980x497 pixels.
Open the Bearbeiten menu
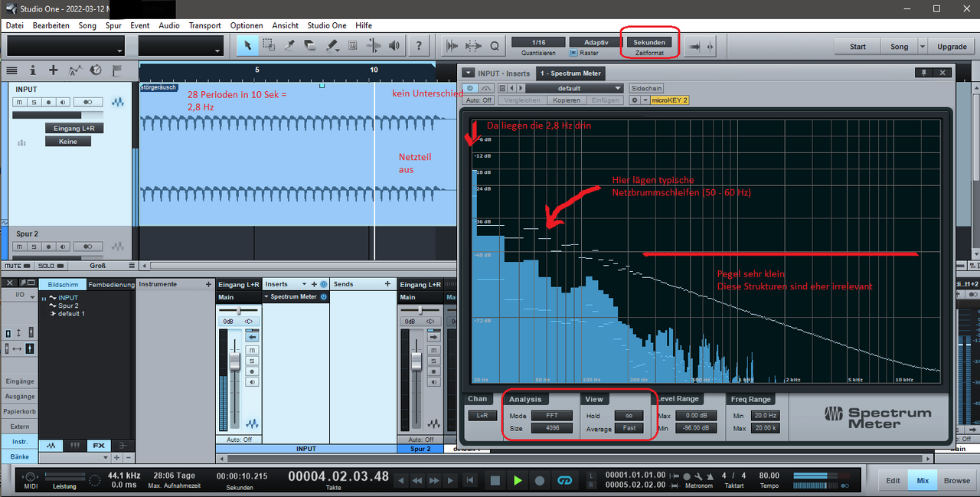tap(51, 25)
